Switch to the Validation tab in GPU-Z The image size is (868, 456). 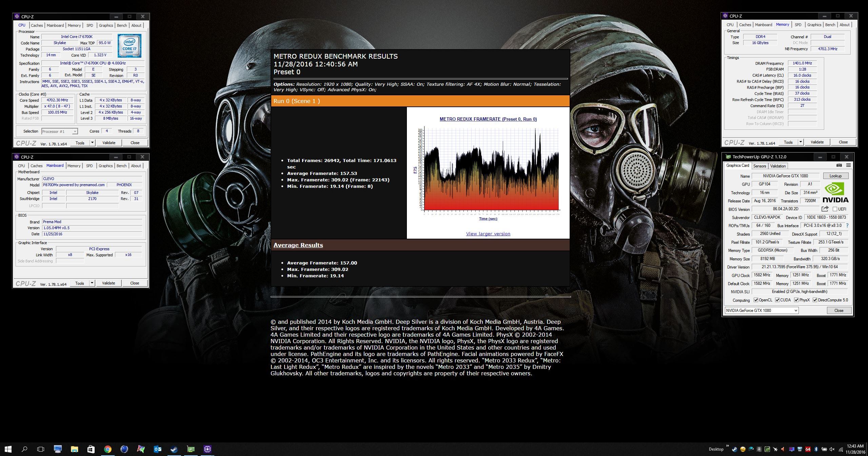coord(778,166)
